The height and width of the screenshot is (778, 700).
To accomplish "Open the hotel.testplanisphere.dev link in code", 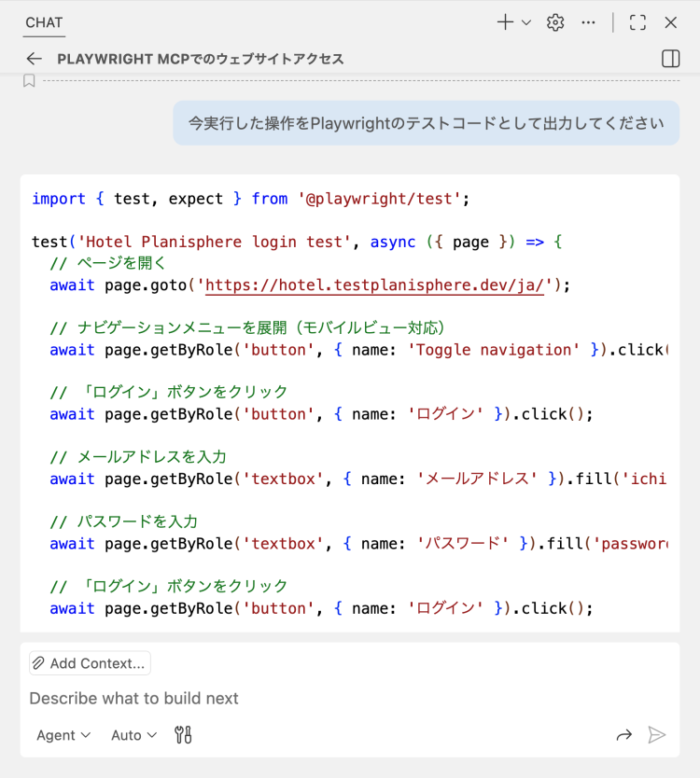I will point(373,285).
